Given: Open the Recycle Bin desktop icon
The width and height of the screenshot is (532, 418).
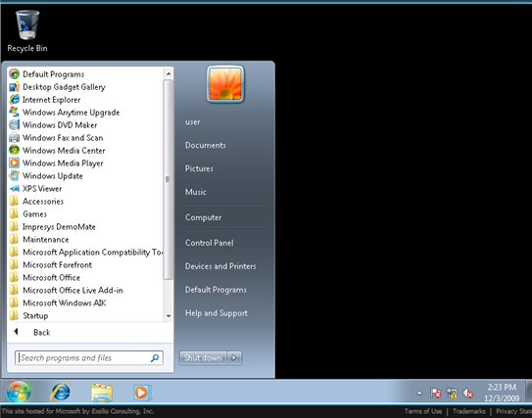Looking at the screenshot, I should (x=27, y=31).
